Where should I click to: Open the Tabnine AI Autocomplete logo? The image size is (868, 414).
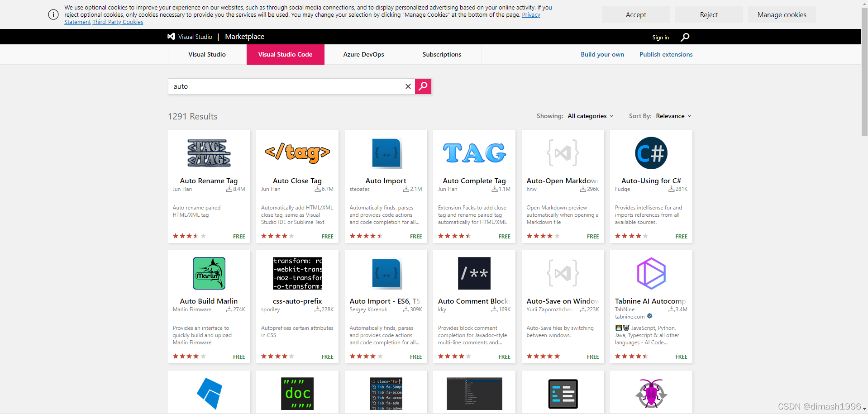tap(651, 273)
